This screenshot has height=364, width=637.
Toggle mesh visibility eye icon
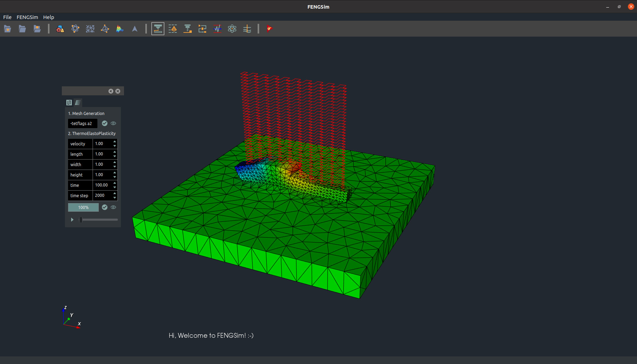(113, 123)
